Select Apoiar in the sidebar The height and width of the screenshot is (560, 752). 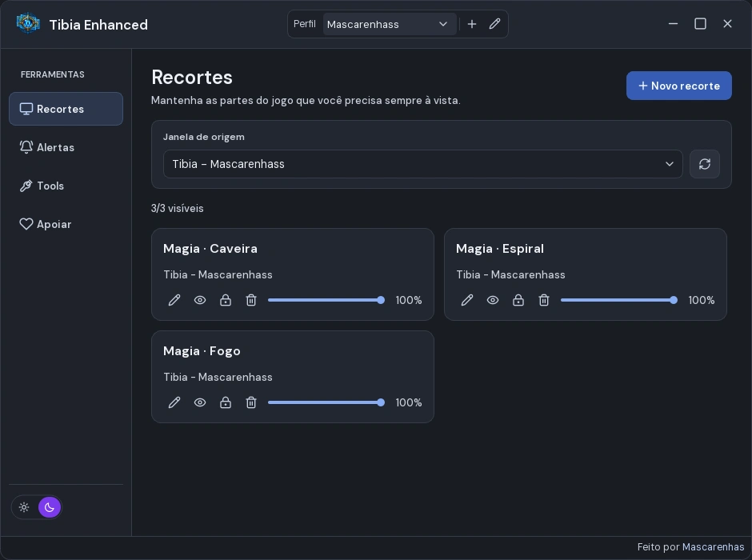(x=66, y=224)
